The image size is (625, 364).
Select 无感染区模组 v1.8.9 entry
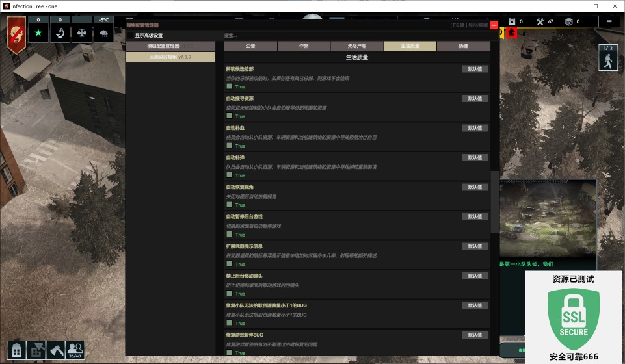coord(170,57)
